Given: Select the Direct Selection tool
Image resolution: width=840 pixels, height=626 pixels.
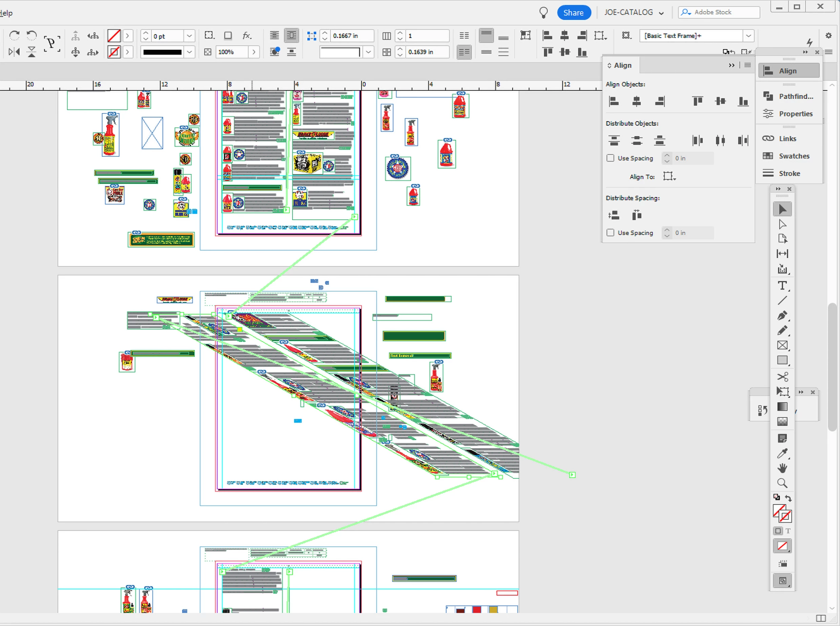Looking at the screenshot, I should 782,224.
